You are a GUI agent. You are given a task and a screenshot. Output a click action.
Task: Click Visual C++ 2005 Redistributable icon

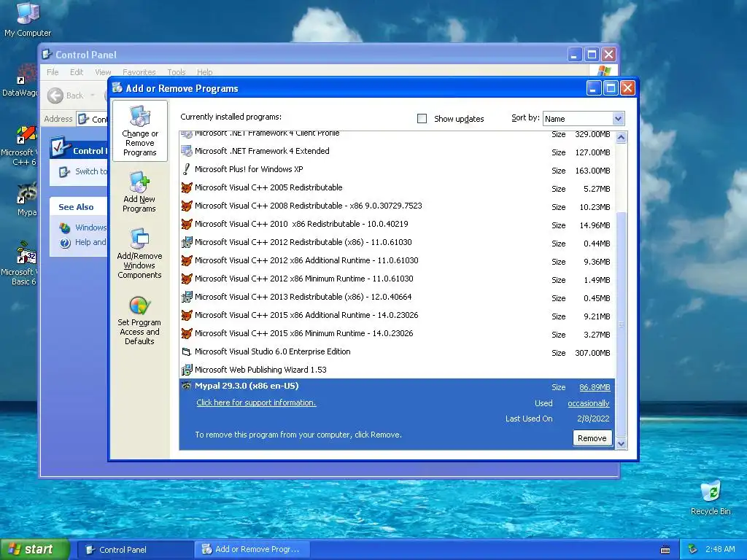tap(187, 187)
